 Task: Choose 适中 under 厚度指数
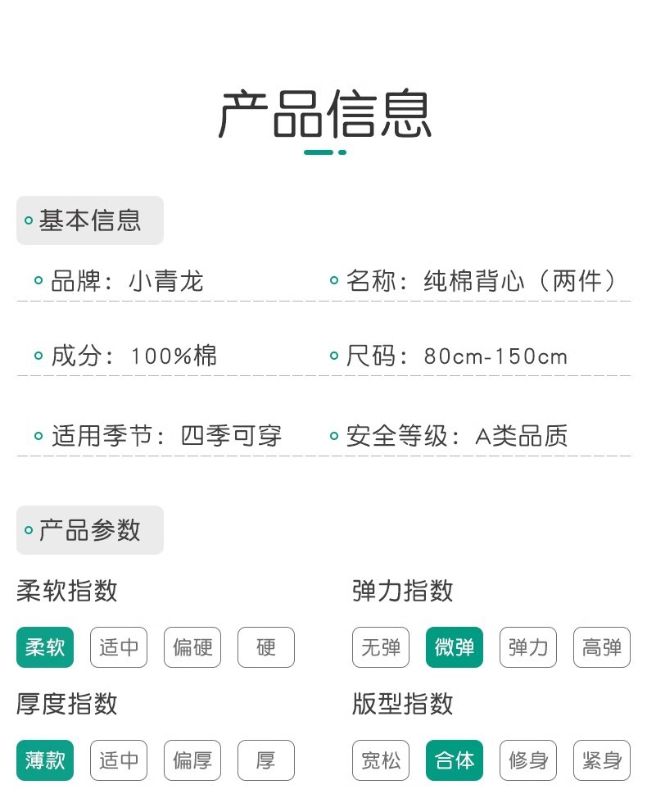[x=119, y=760]
